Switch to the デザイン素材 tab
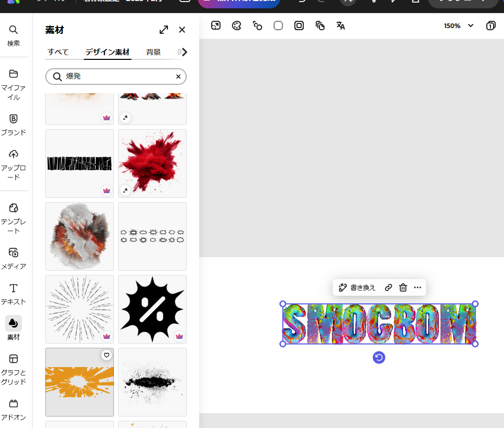The height and width of the screenshot is (428, 504). pos(107,52)
